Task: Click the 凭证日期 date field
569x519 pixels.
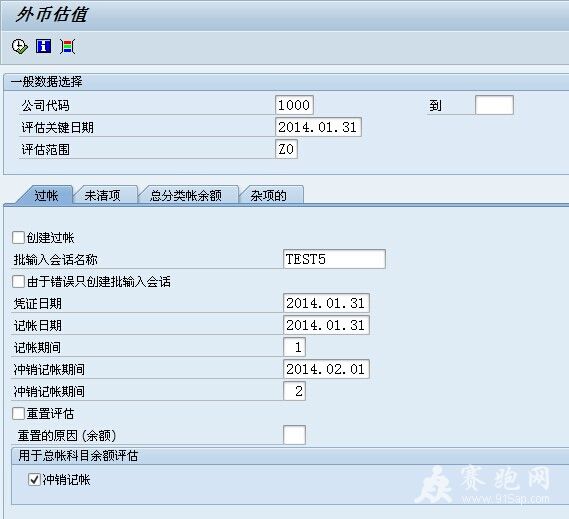Action: (326, 303)
